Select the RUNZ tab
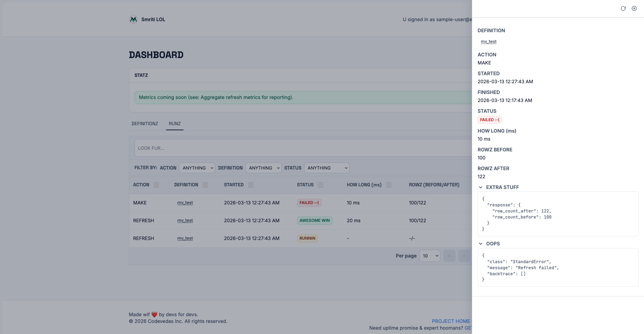644x334 pixels. pyautogui.click(x=174, y=124)
